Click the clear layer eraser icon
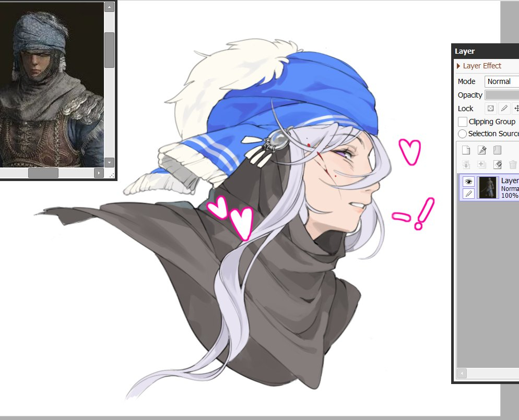The height and width of the screenshot is (420, 519). point(497,165)
